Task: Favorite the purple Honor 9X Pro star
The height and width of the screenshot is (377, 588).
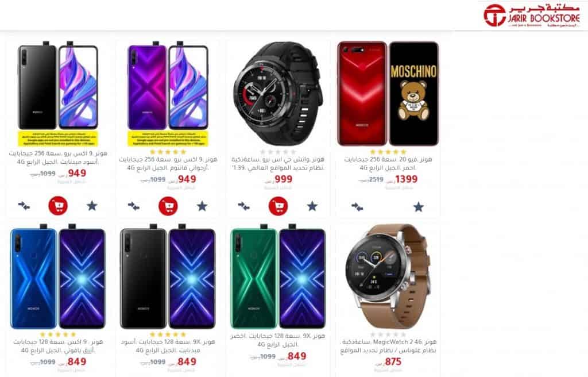Action: (x=202, y=206)
